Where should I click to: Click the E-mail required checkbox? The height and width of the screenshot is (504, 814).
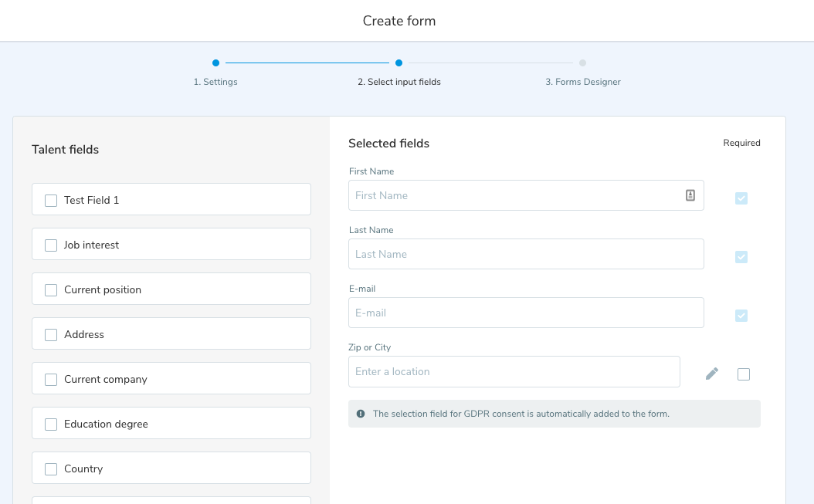(741, 316)
